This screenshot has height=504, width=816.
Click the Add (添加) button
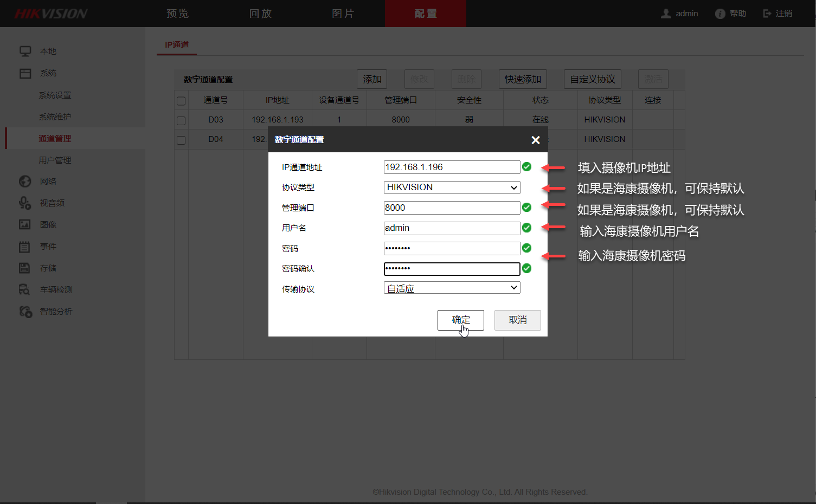coord(372,79)
